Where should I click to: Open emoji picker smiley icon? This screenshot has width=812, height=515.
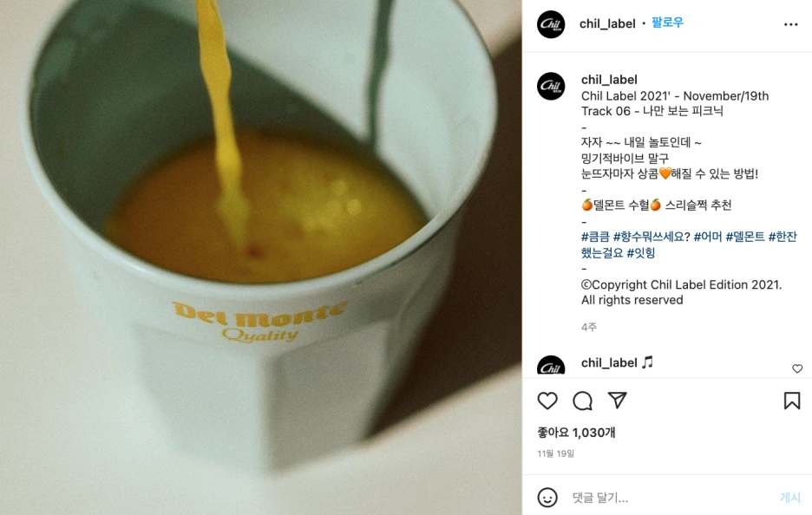coord(547,498)
